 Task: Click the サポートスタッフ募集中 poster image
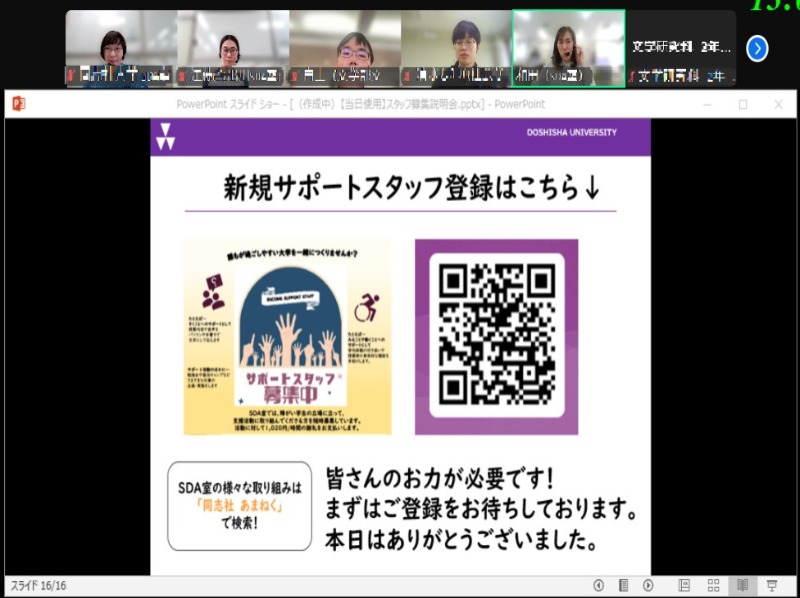pos(287,337)
